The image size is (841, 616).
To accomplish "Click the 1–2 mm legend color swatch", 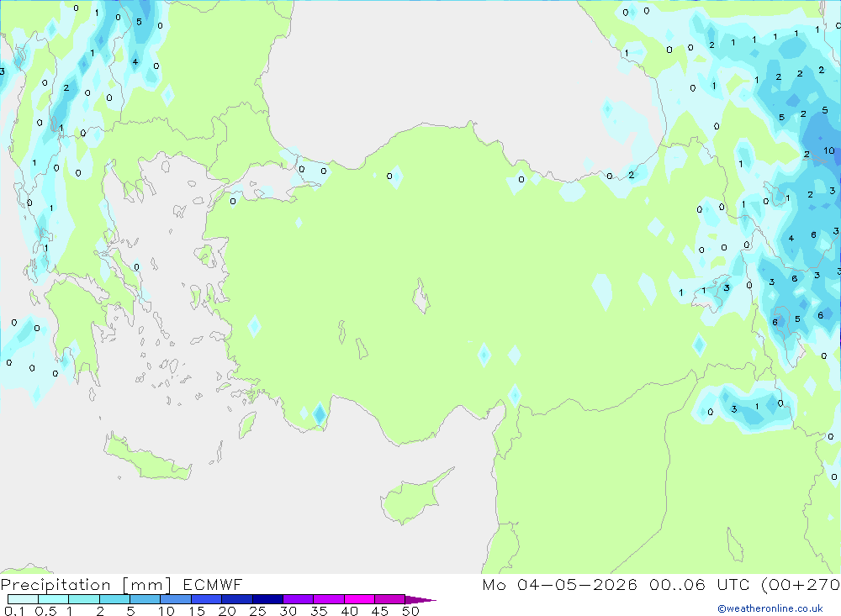I will [83, 599].
